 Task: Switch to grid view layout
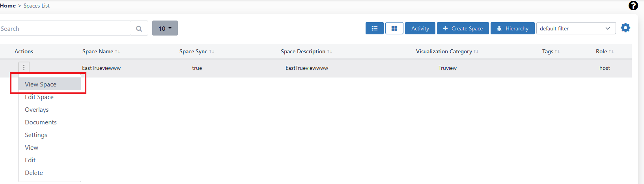pos(394,28)
